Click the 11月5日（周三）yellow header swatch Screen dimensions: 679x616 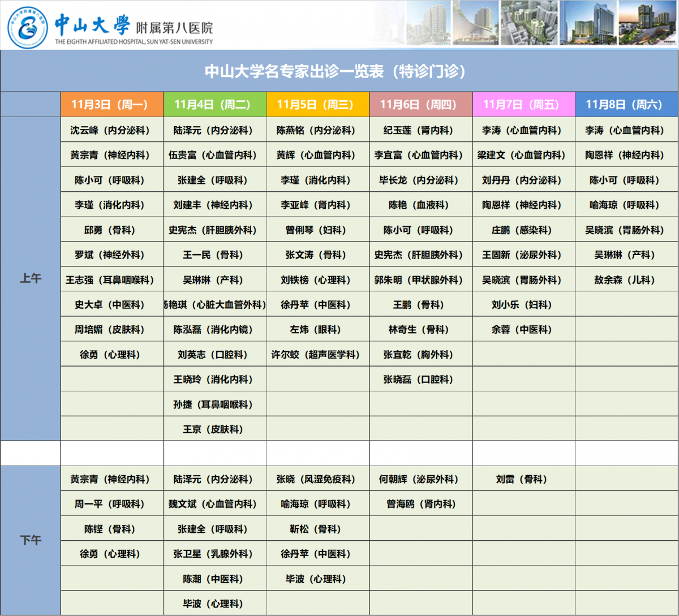click(317, 104)
